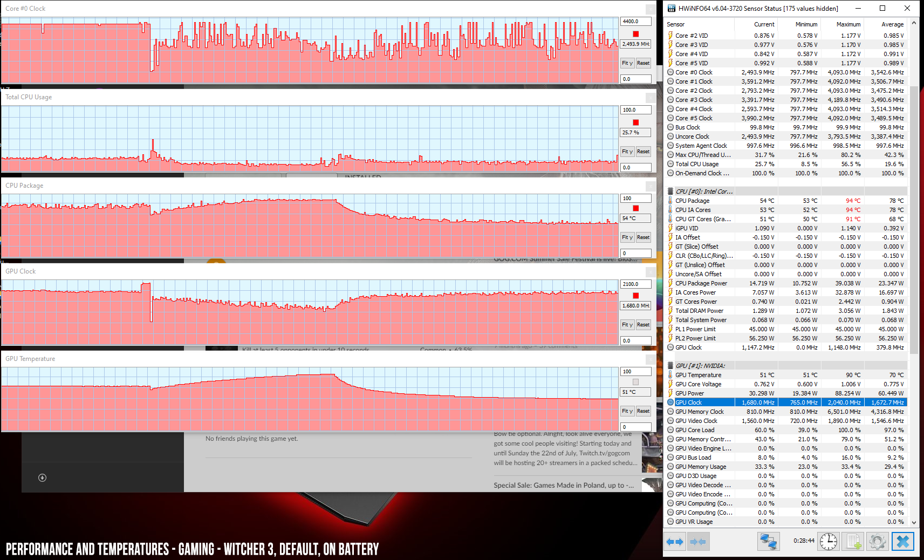Click the chip icon of GPU [#1] NVIDIA group
This screenshot has height=560, width=924.
[670, 366]
